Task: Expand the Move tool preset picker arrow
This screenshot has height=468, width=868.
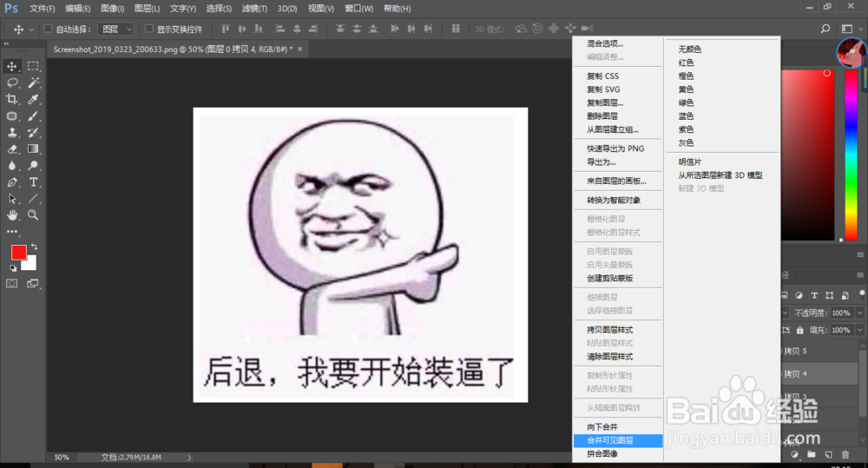Action: coord(31,30)
